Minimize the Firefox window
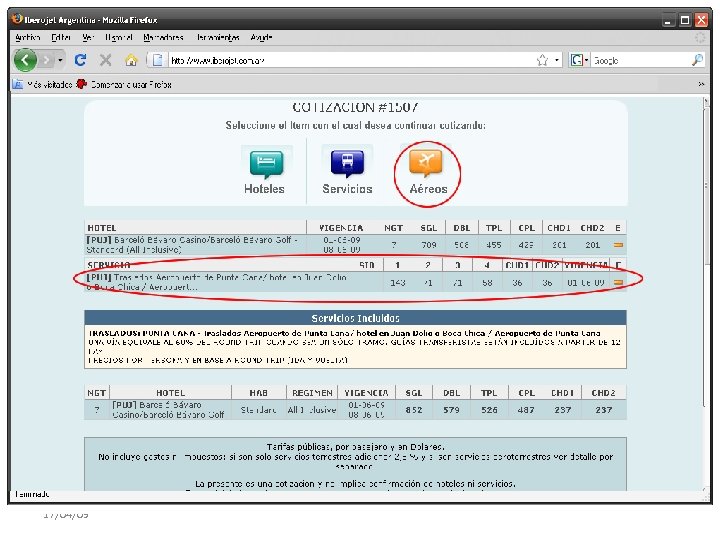The image size is (720, 540). 669,20
